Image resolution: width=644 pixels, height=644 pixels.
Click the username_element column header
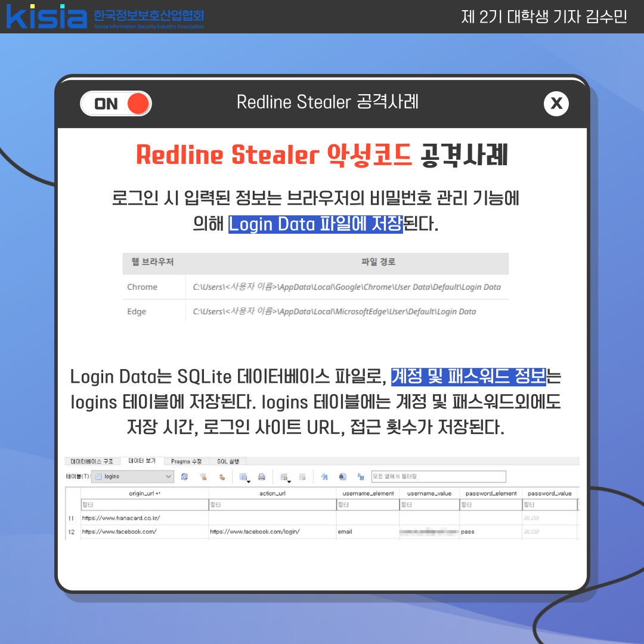tap(368, 493)
